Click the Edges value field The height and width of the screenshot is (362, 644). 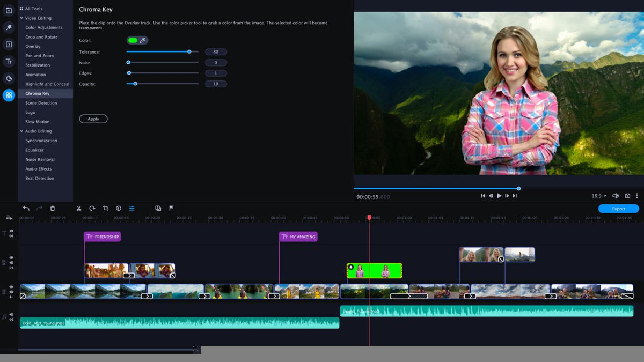click(x=216, y=73)
